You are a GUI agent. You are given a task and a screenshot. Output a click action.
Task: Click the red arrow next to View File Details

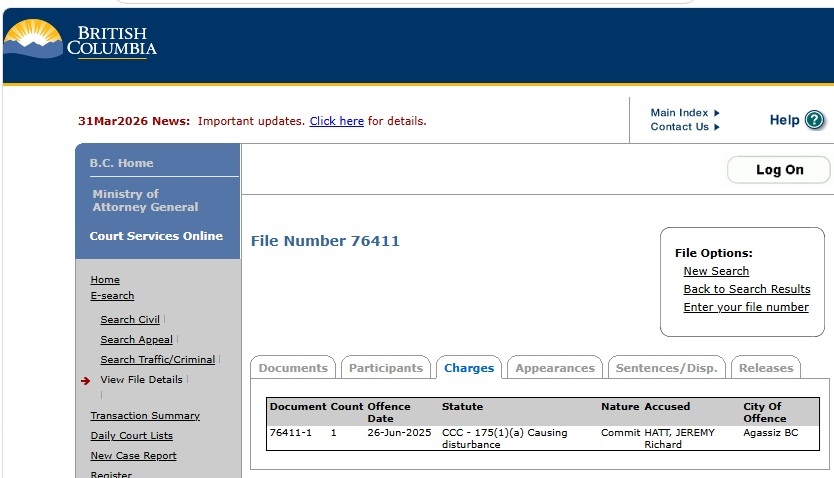coord(85,380)
